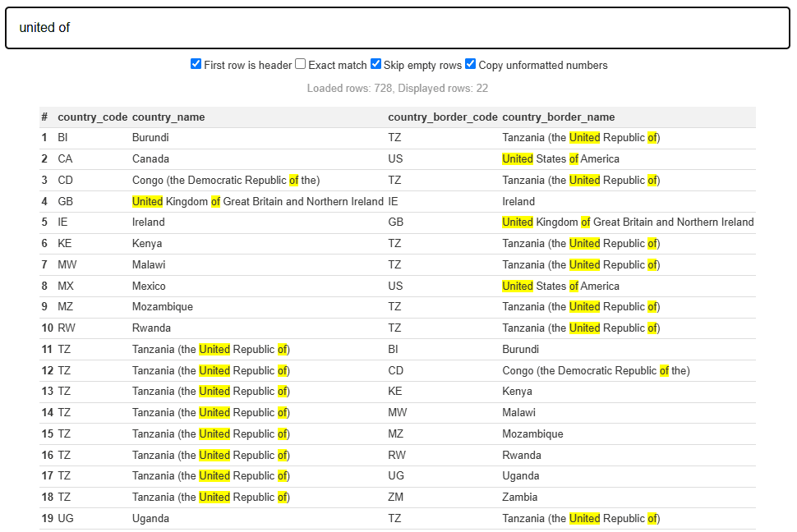Click the '#' column header
This screenshot has height=532, width=797.
pos(44,117)
